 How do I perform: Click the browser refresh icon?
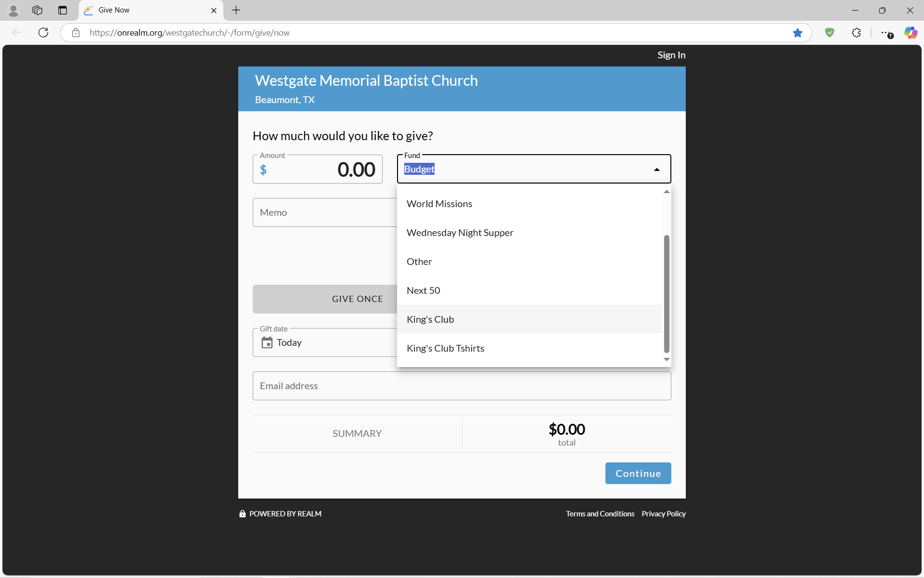click(43, 33)
